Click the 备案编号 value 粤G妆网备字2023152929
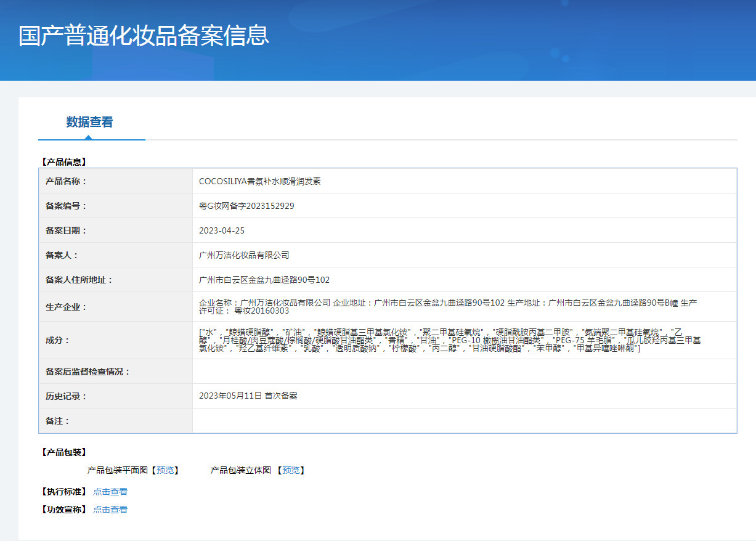Viewport: 756px width, 541px height. pos(246,206)
